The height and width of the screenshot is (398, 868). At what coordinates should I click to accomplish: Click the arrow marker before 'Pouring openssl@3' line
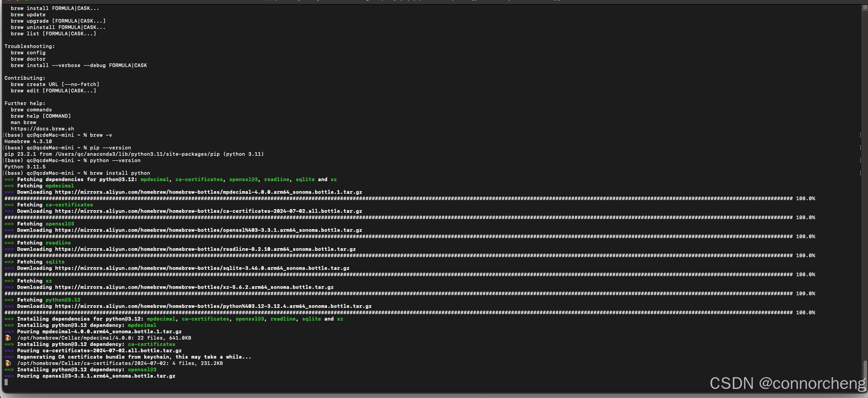pos(9,376)
